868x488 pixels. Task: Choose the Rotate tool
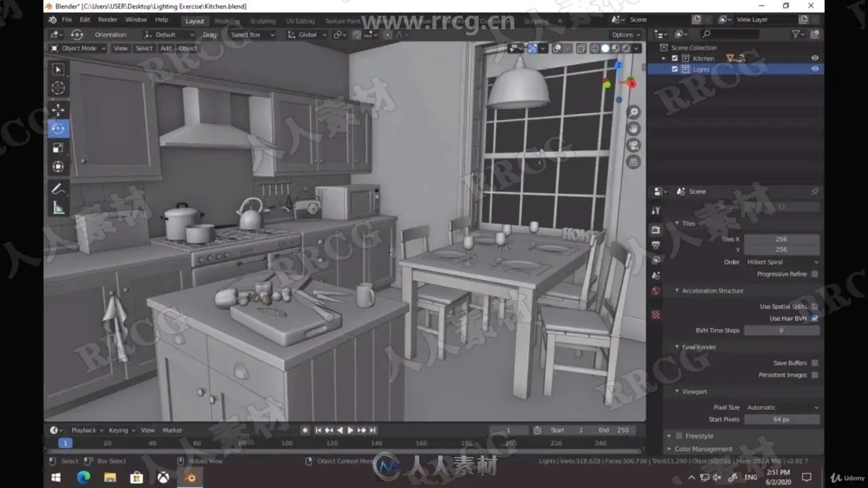[58, 128]
